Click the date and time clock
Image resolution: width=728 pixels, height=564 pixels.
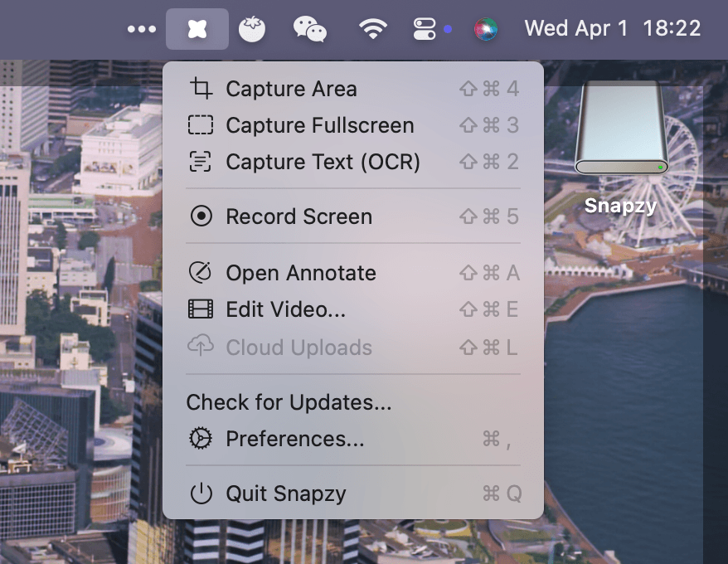(x=612, y=28)
